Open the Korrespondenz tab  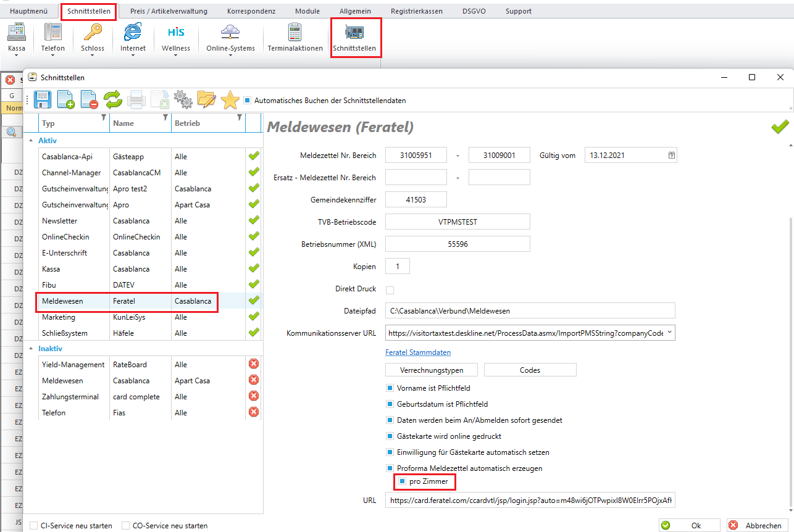click(x=251, y=11)
